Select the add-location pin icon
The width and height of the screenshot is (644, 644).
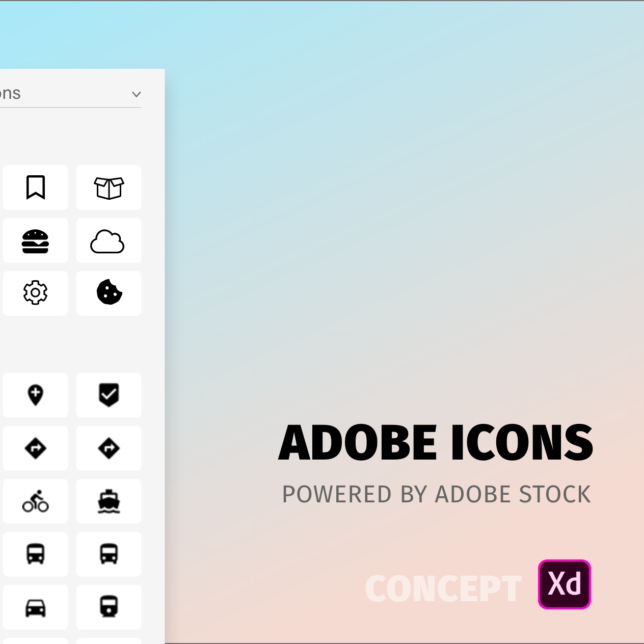tap(35, 395)
